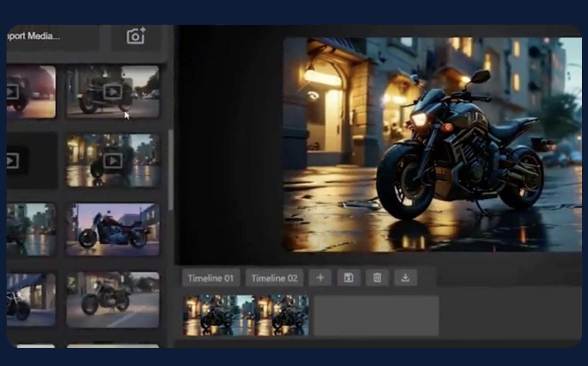Screen dimensions: 588x366
Task: Add a new timeline with plus icon
Action: coord(320,278)
